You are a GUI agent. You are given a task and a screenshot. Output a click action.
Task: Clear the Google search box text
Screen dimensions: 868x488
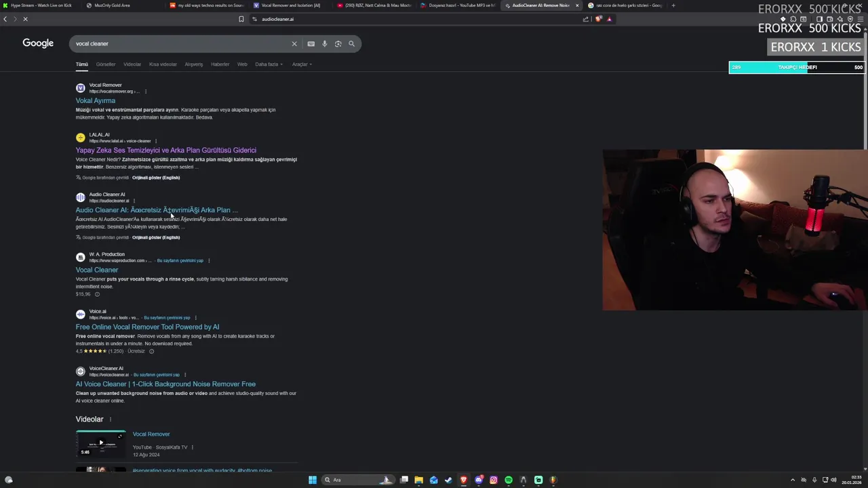click(x=294, y=43)
